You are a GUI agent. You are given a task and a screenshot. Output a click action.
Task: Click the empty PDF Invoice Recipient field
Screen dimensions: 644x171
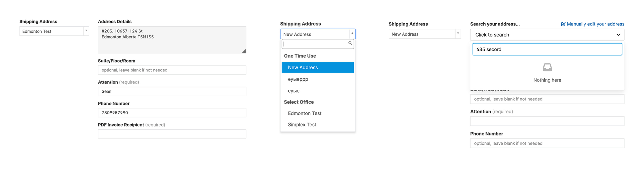pos(172,134)
